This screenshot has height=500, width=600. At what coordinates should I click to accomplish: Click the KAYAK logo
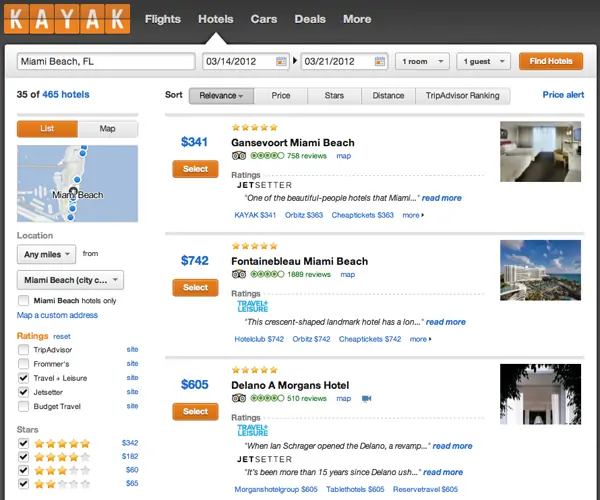pyautogui.click(x=67, y=19)
